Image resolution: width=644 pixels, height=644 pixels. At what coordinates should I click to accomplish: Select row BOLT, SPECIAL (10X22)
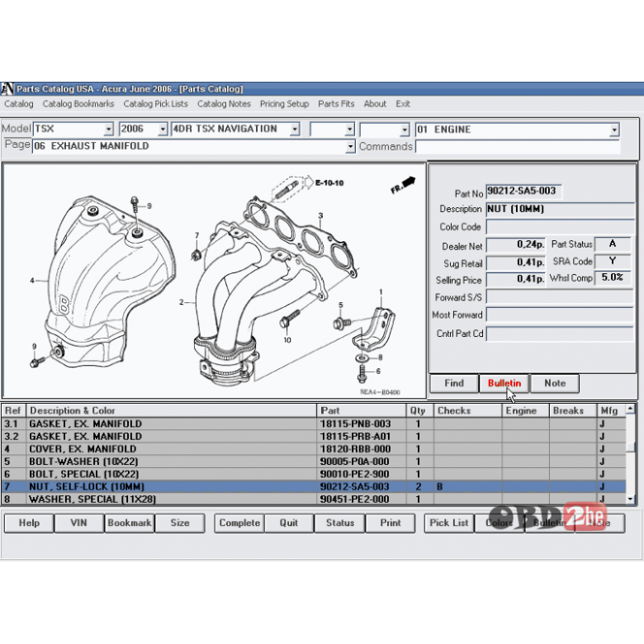[314, 475]
